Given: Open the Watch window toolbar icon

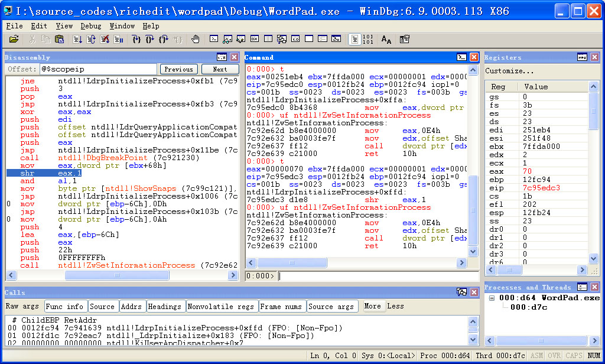Looking at the screenshot, I should pos(227,39).
